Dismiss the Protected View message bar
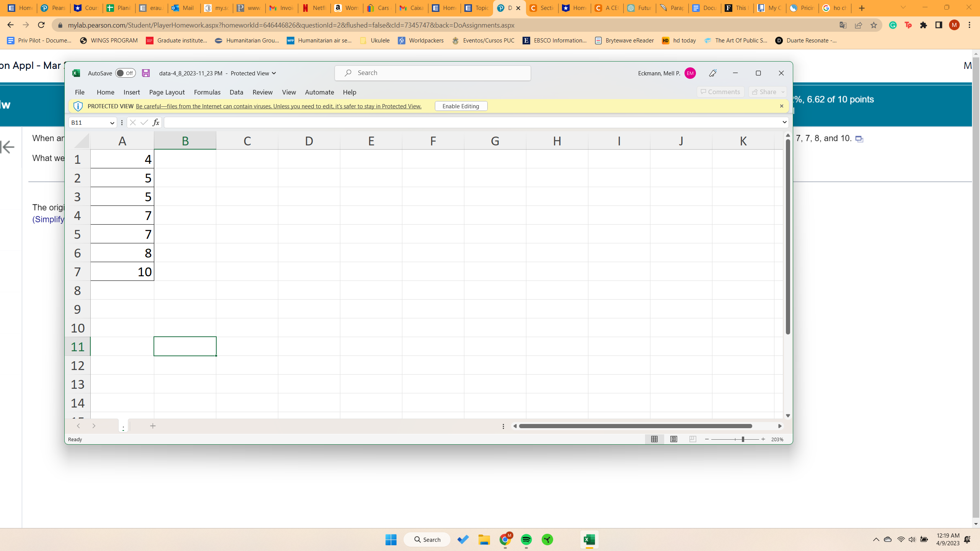 pyautogui.click(x=782, y=106)
